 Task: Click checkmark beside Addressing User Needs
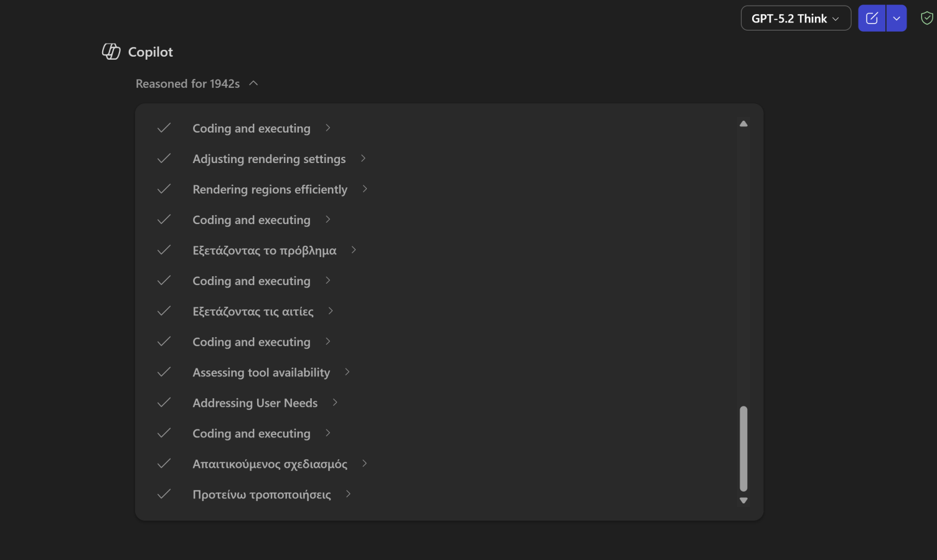click(x=164, y=403)
